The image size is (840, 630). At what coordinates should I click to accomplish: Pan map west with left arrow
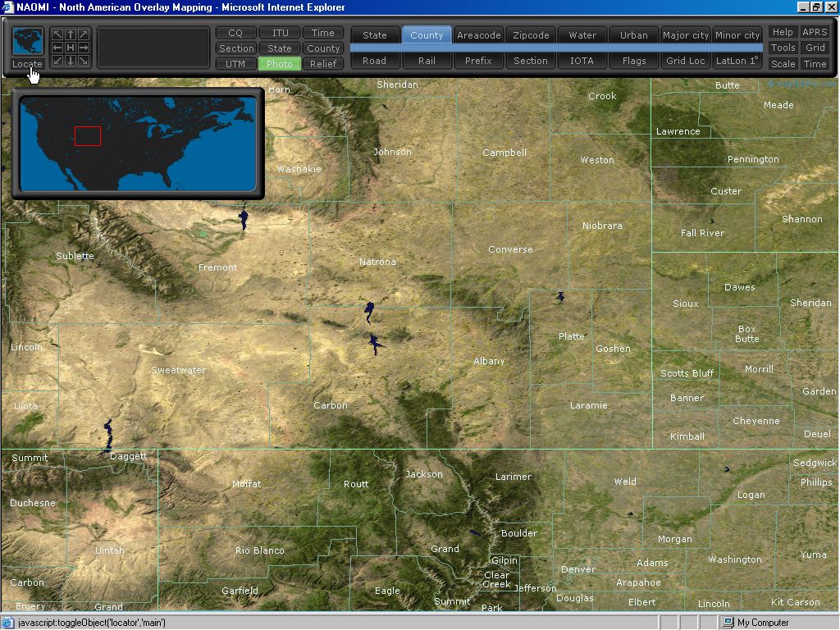pos(57,48)
